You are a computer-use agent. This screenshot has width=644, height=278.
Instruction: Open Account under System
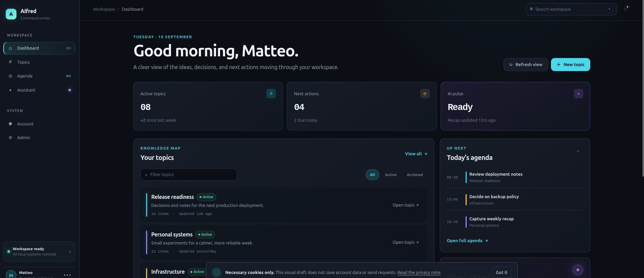[x=39, y=124]
